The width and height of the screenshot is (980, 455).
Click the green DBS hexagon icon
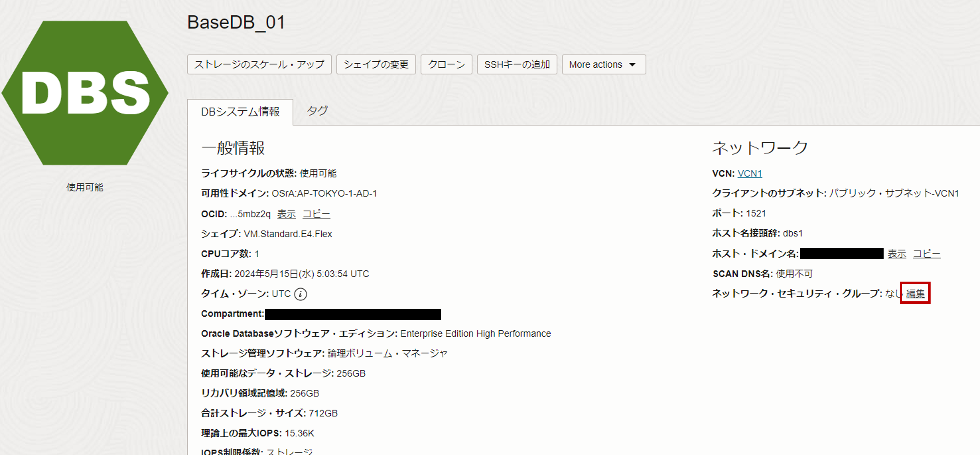[x=85, y=93]
